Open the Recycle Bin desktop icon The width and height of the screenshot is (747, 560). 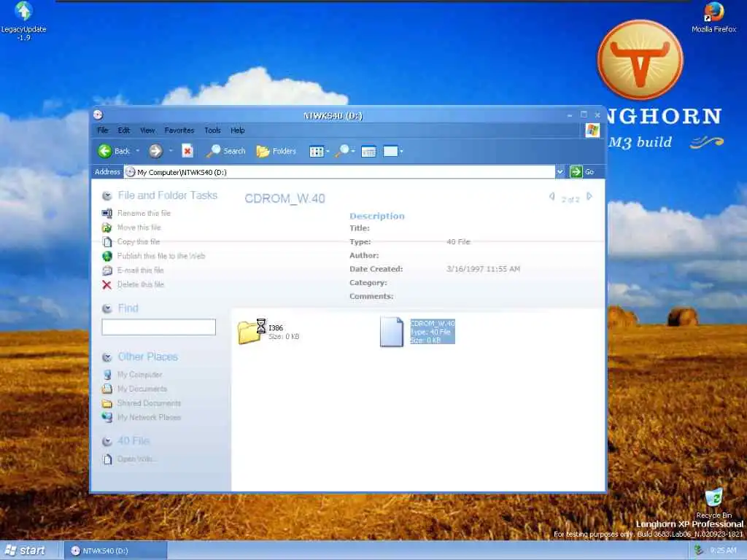coord(713,503)
